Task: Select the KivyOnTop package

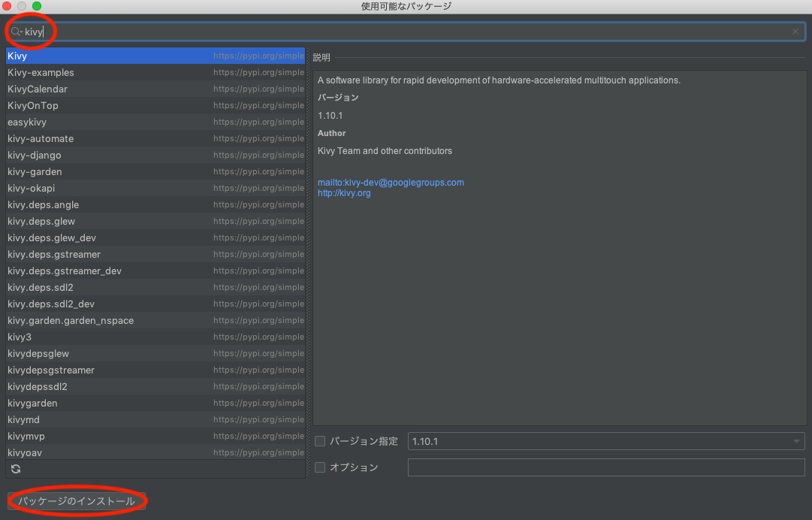Action: click(155, 106)
